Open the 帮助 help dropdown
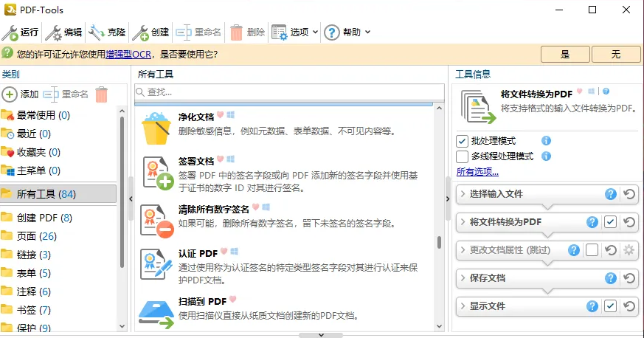This screenshot has height=338, width=644. (347, 32)
